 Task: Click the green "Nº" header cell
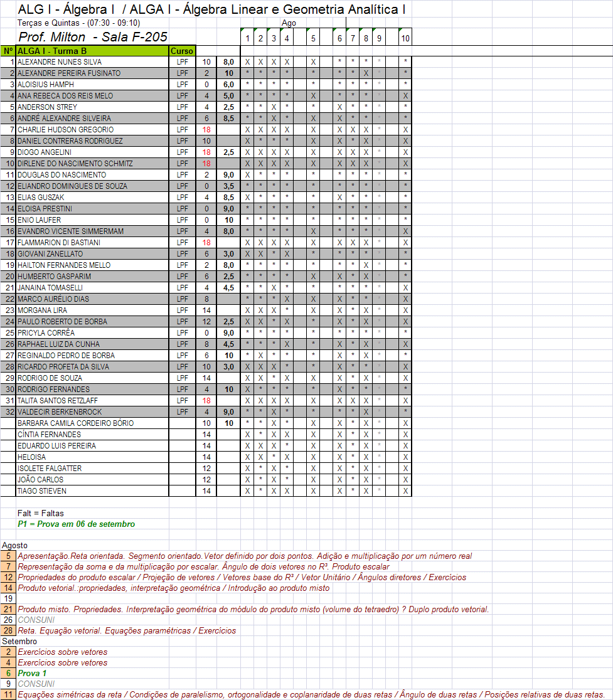coord(8,51)
